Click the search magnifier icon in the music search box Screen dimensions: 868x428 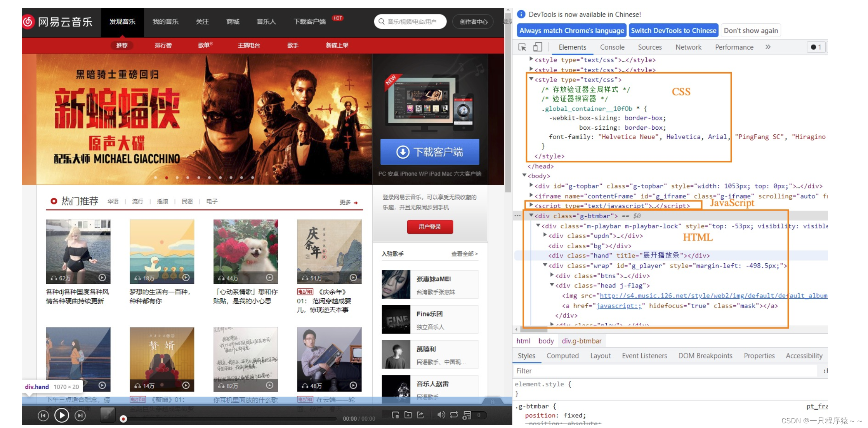point(382,21)
